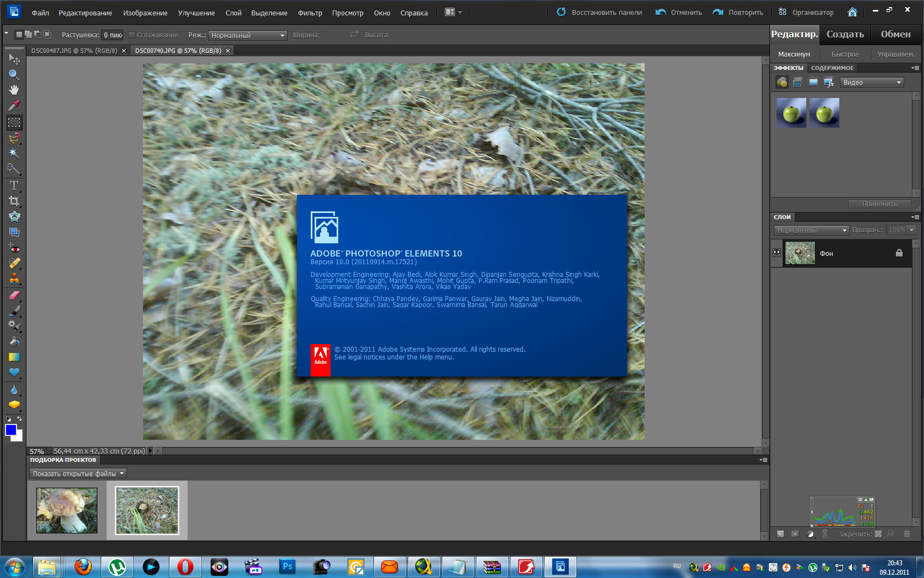
Task: Select the Crop tool
Action: click(14, 200)
